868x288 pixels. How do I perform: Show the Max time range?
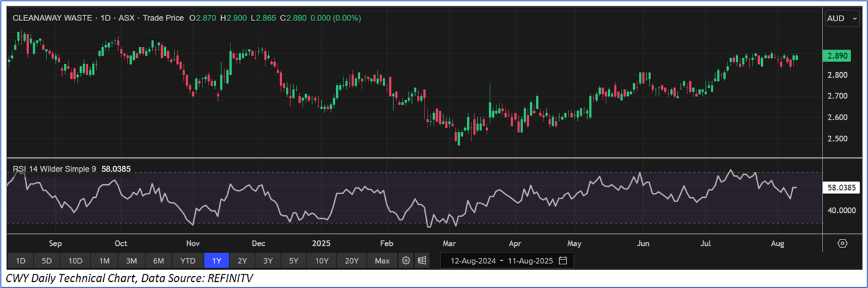[x=382, y=260]
